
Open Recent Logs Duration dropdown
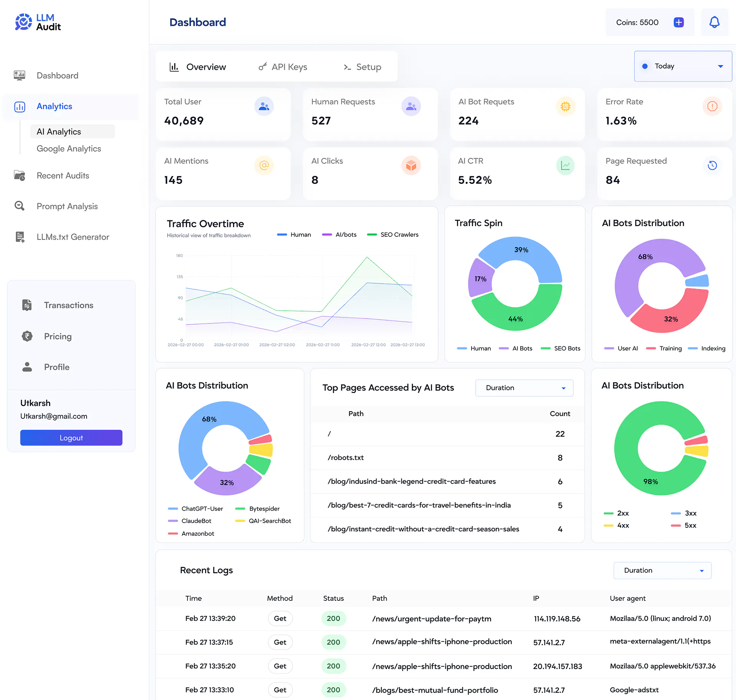pyautogui.click(x=662, y=570)
